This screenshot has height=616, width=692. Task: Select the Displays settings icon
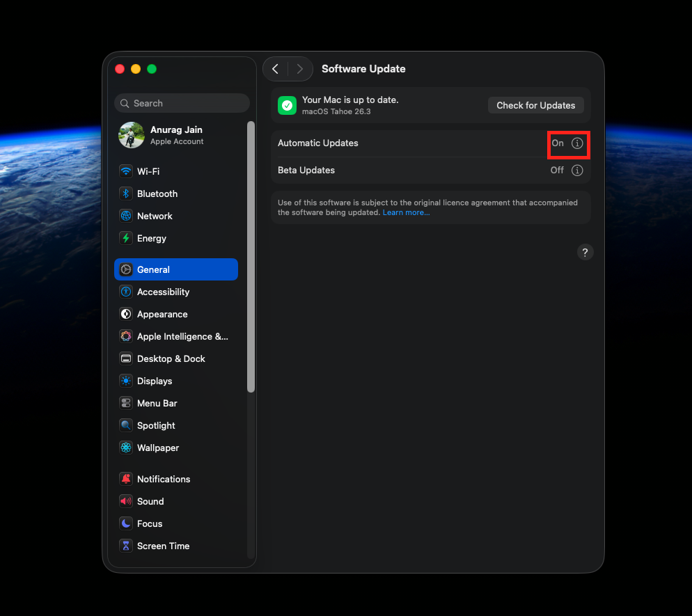(x=126, y=381)
